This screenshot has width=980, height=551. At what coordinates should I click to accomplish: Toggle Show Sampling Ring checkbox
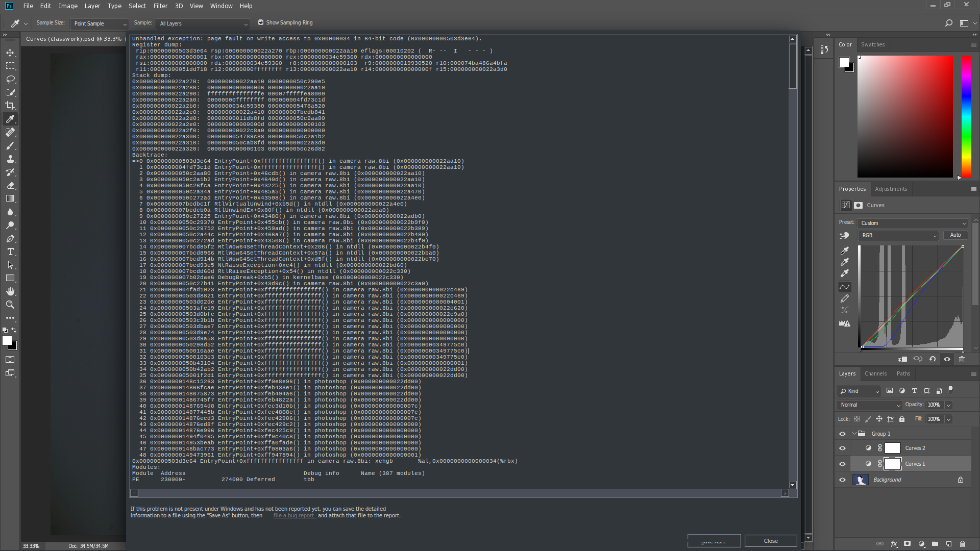tap(261, 22)
